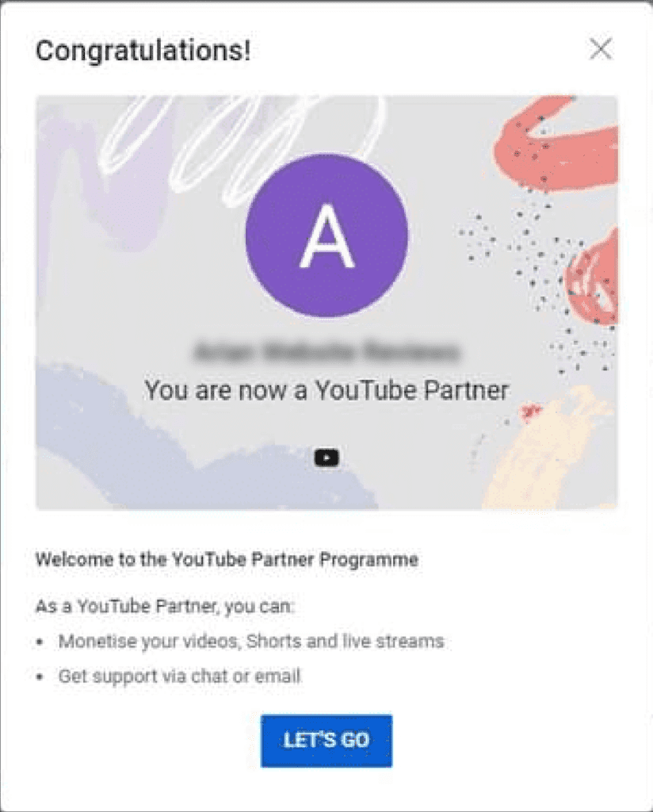Click the small black YouTube logo icon

coord(326,458)
